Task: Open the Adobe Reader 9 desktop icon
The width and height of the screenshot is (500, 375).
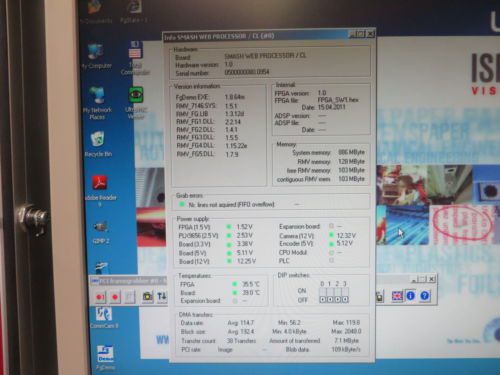Action: (100, 191)
